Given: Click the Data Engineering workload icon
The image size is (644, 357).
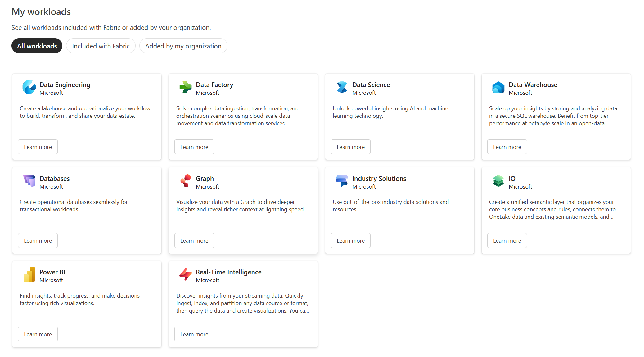Looking at the screenshot, I should coord(29,87).
